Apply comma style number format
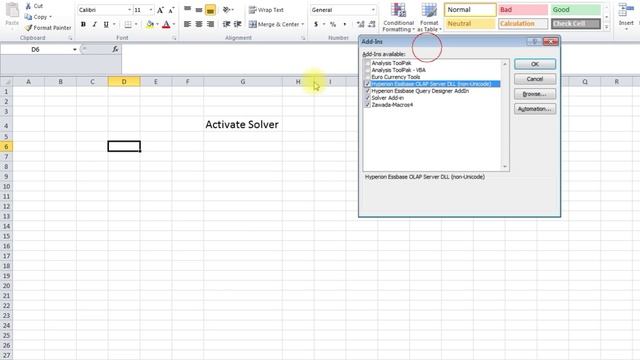The height and width of the screenshot is (360, 640). tap(345, 24)
